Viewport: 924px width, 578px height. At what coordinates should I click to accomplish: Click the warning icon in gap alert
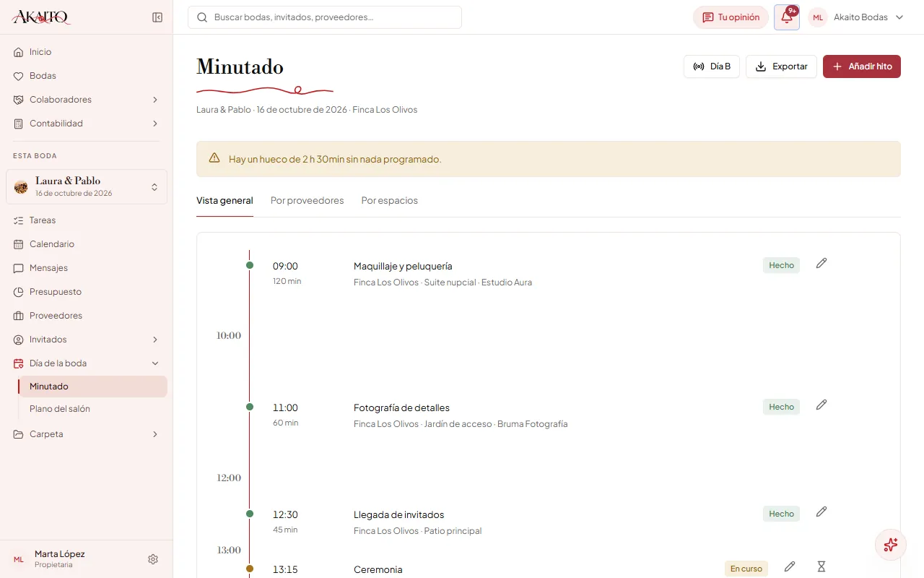(214, 158)
